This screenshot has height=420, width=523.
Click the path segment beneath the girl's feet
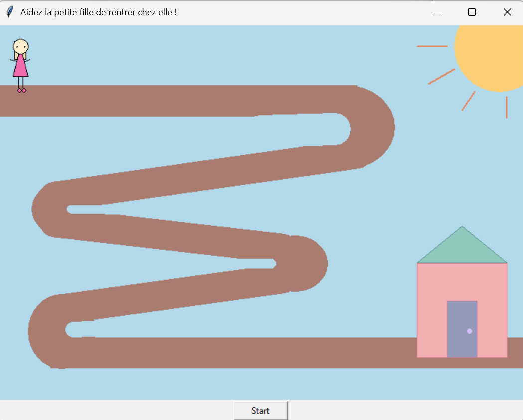coord(21,101)
